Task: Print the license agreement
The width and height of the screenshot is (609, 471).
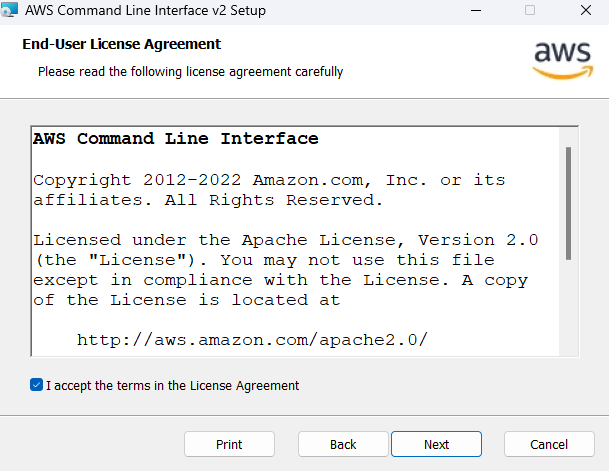Action: pos(229,444)
